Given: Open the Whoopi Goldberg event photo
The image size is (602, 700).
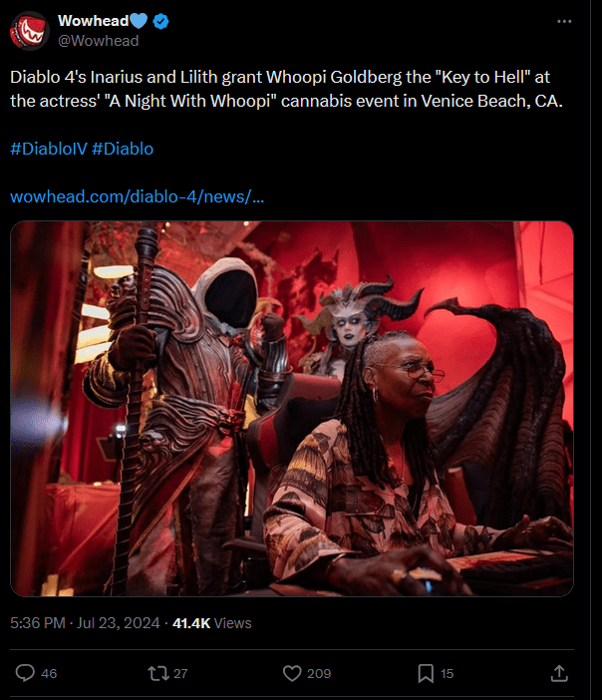Looking at the screenshot, I should [x=292, y=409].
